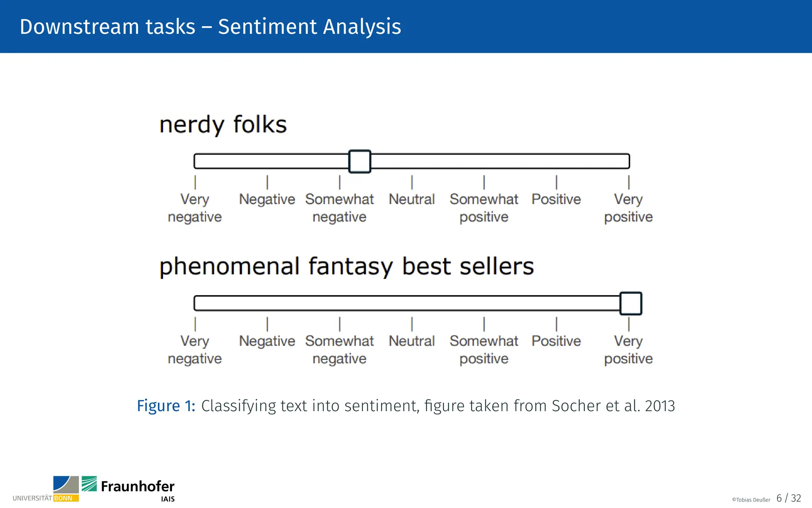This screenshot has width=812, height=508.
Task: Click "Very negative" label below the top slider
Action: point(195,208)
